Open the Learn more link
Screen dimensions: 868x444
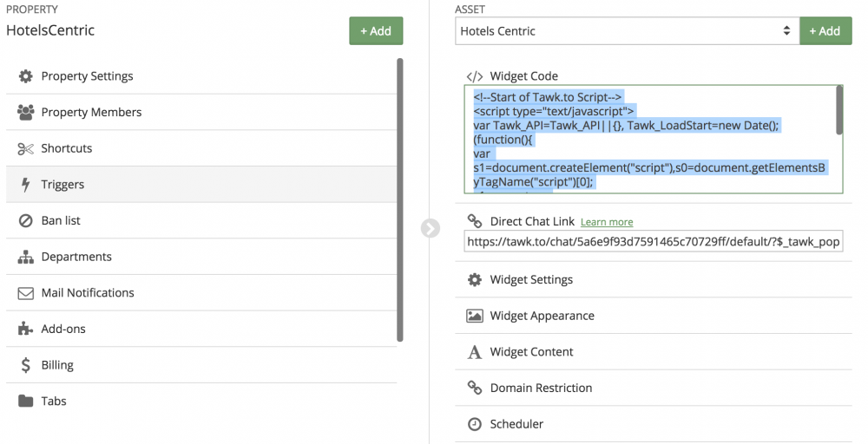(x=607, y=222)
